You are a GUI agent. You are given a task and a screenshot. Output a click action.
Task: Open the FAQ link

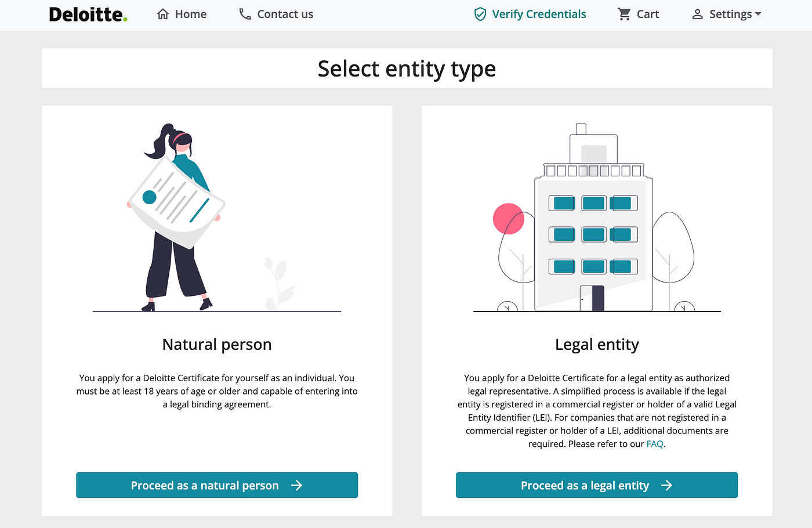coord(655,444)
